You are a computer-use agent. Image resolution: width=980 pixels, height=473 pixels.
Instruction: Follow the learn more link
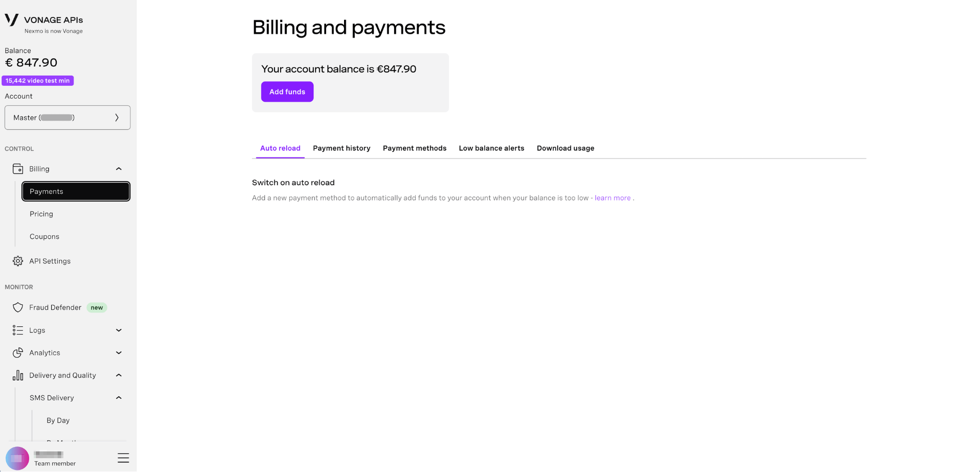tap(612, 198)
